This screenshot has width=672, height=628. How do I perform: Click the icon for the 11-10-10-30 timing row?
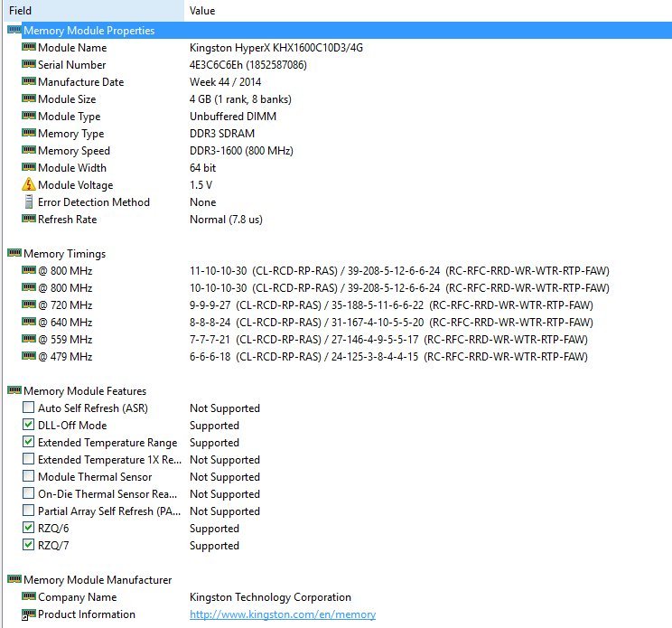[x=29, y=269]
